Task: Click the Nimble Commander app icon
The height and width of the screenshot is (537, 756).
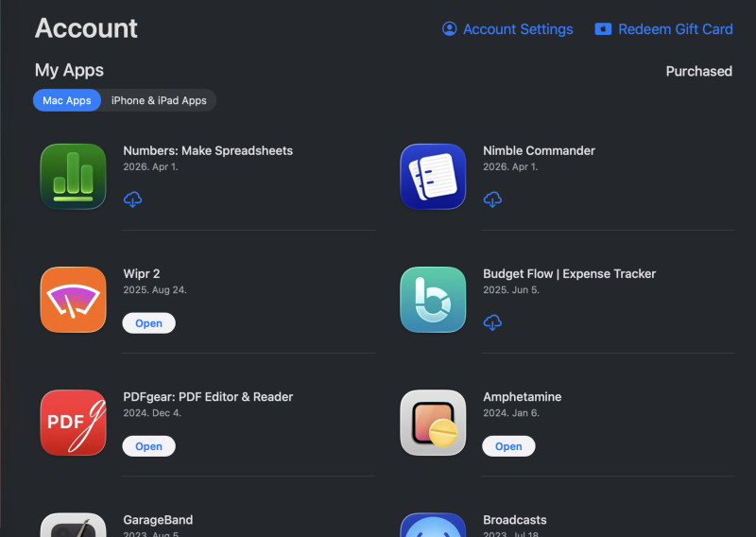Action: coord(433,177)
